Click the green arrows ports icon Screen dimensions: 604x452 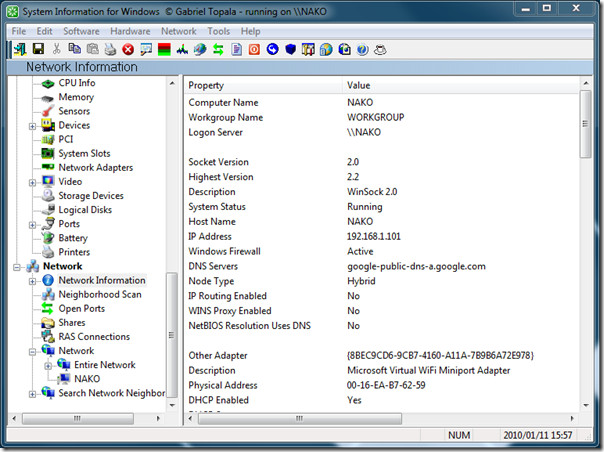218,49
